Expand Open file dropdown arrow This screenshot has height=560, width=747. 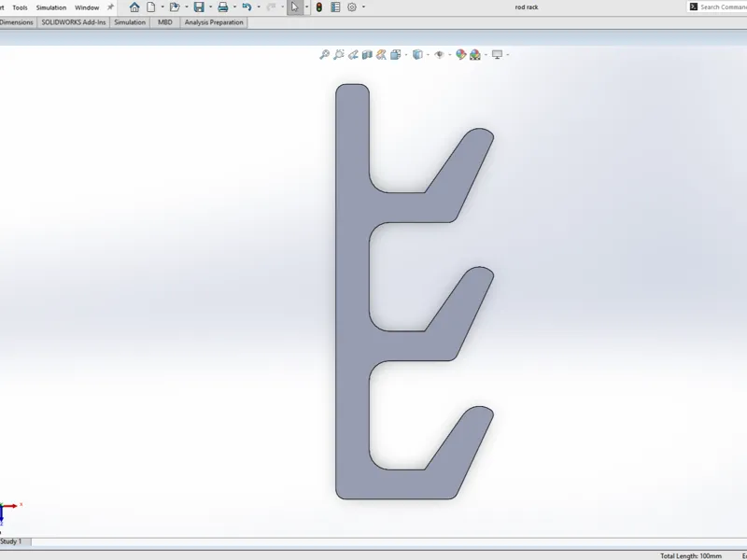point(186,7)
